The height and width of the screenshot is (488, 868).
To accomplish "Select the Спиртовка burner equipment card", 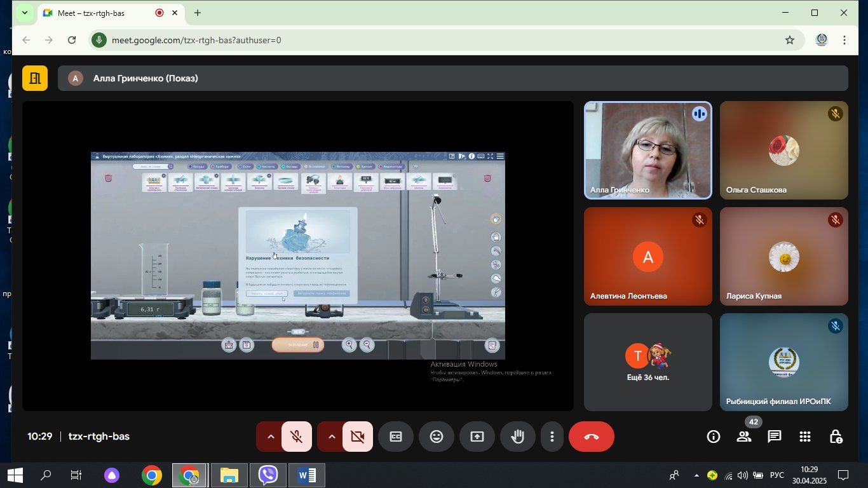I will tap(339, 182).
